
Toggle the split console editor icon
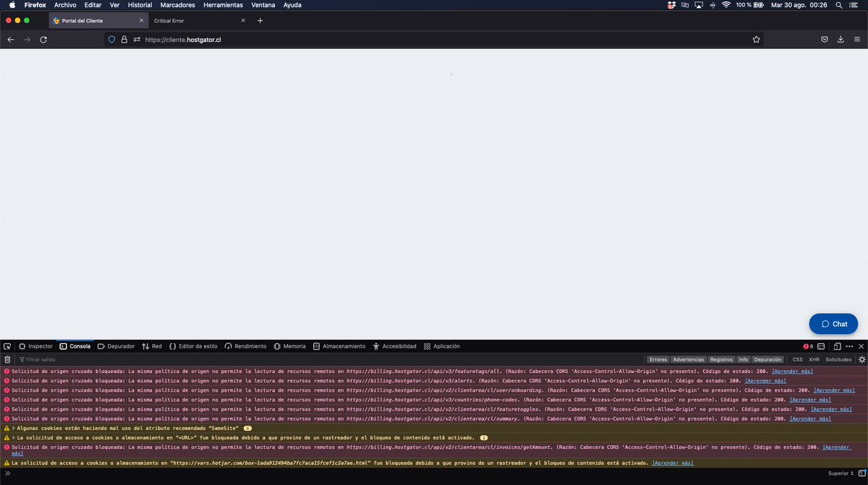click(x=861, y=473)
